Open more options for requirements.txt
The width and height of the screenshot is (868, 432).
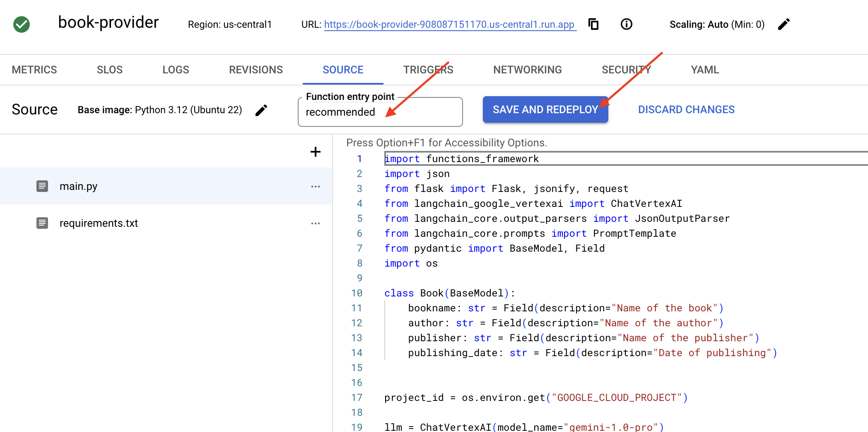click(x=315, y=223)
